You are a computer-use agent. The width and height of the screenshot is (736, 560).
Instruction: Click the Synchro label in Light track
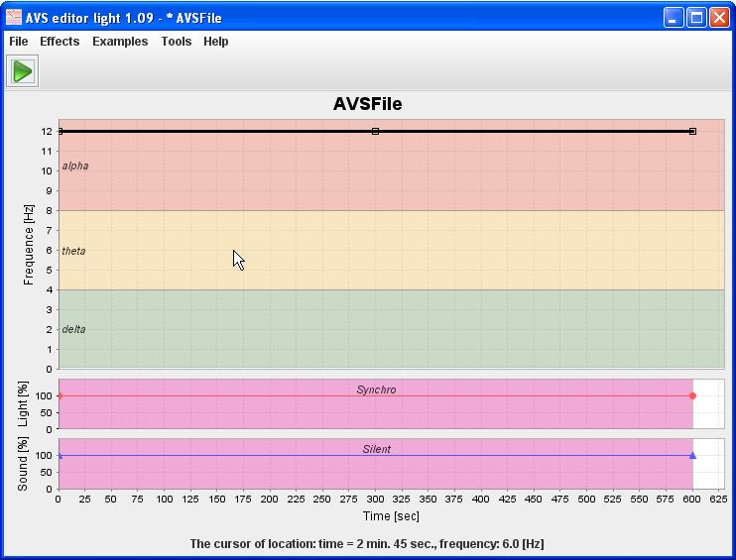click(376, 390)
